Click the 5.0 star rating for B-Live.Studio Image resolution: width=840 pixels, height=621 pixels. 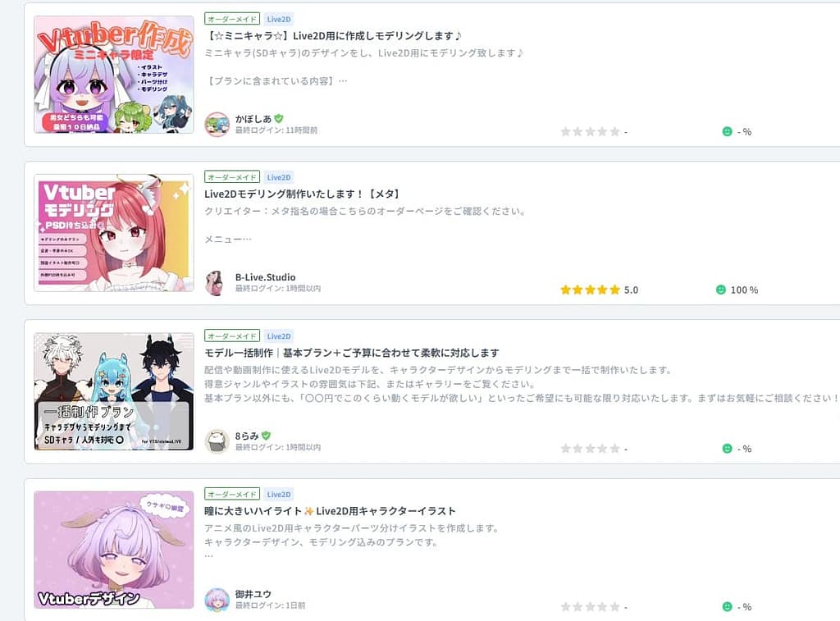pos(599,290)
